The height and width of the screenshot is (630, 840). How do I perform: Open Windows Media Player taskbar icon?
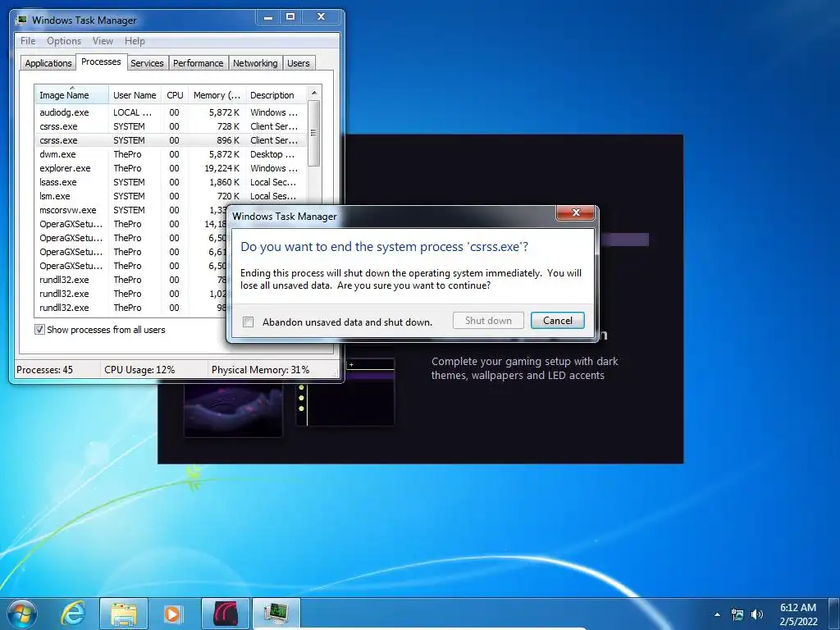172,614
